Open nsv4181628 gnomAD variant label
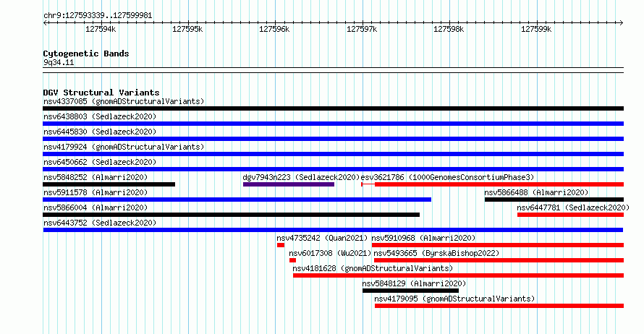644x334 pixels. click(x=373, y=268)
